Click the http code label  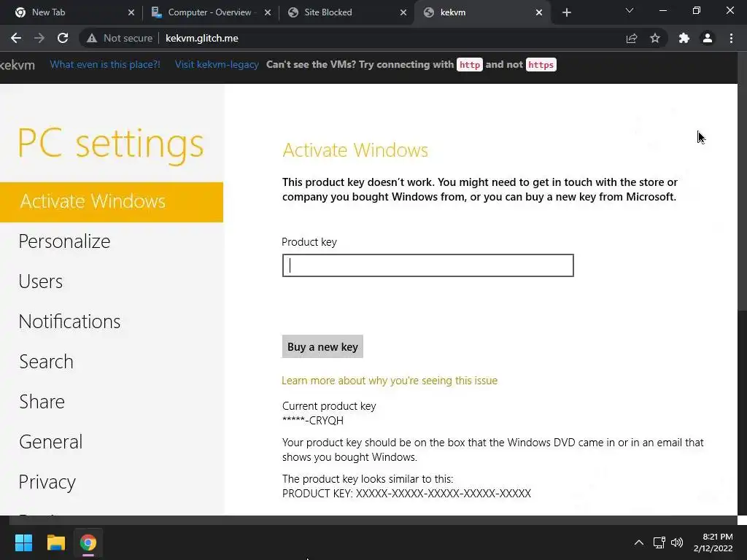[470, 65]
